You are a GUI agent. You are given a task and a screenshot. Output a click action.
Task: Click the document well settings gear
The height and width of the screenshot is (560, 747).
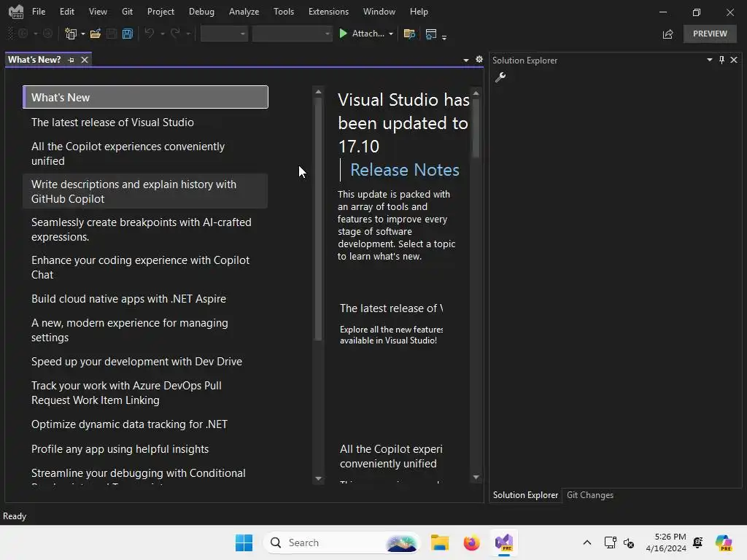click(x=479, y=60)
